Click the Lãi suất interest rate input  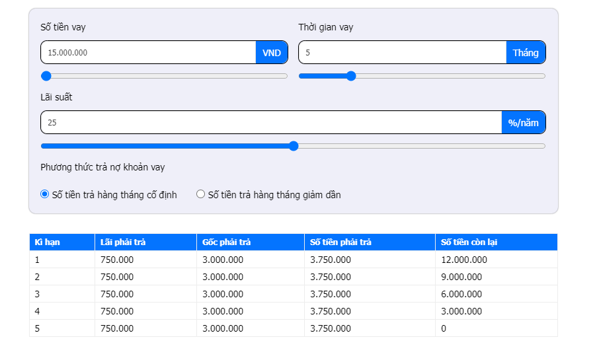point(272,122)
